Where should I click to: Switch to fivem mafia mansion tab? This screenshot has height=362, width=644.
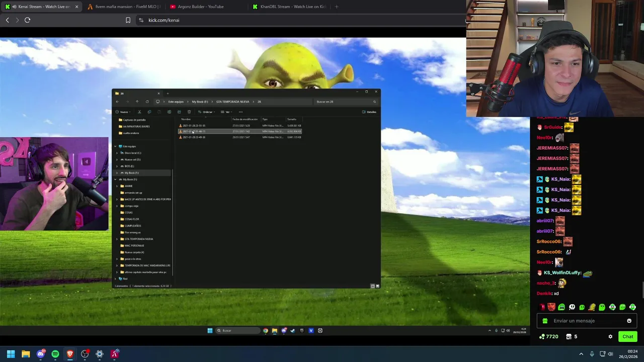point(124,7)
